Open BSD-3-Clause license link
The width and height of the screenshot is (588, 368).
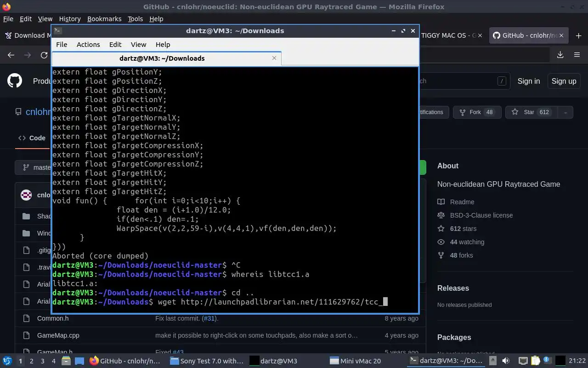481,215
